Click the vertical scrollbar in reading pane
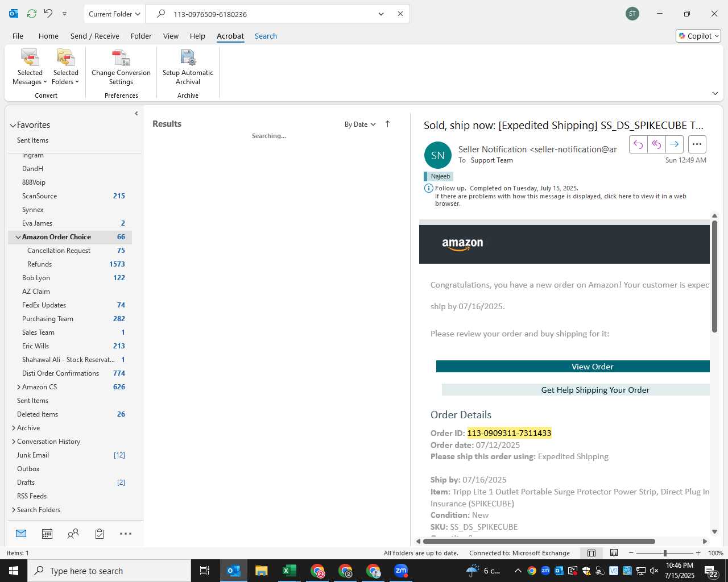This screenshot has height=582, width=728. tap(714, 276)
